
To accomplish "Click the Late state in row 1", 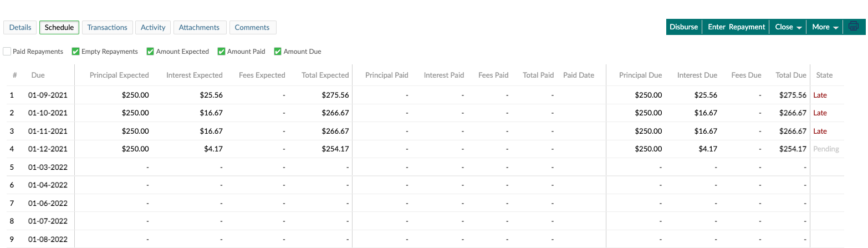I will click(820, 95).
